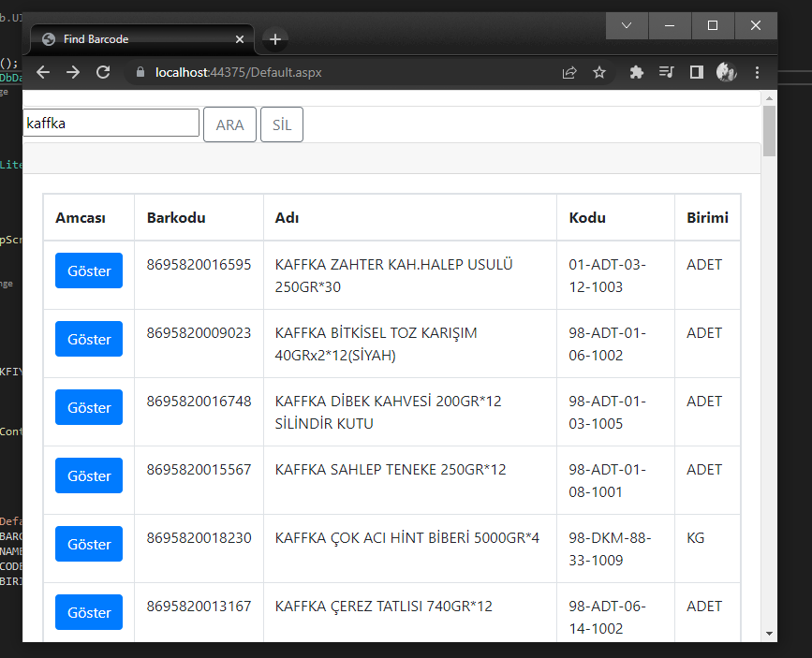Reload the current page
The height and width of the screenshot is (658, 812).
point(103,72)
